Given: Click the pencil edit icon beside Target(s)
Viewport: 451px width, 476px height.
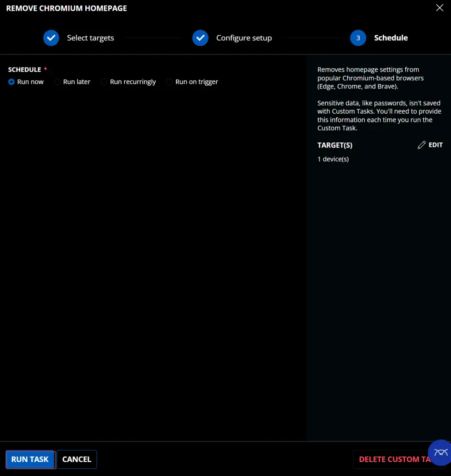Looking at the screenshot, I should click(421, 145).
